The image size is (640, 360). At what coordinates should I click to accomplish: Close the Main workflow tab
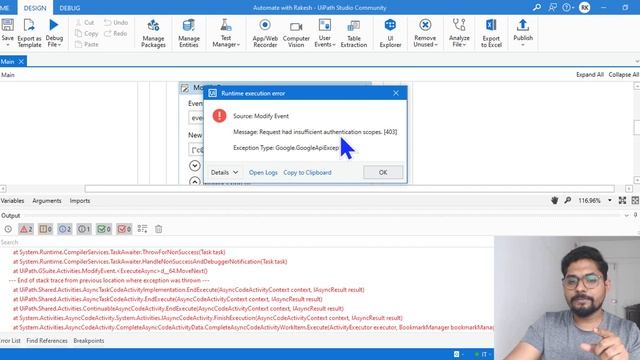coord(21,62)
